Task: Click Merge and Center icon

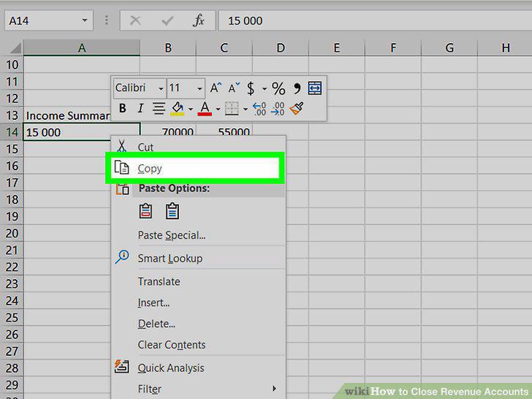Action: [x=315, y=88]
